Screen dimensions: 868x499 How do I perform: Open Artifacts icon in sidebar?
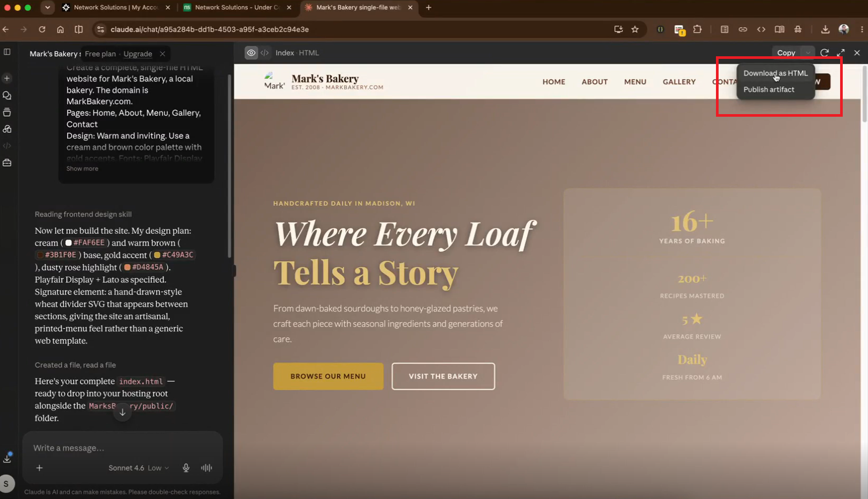coord(7,129)
